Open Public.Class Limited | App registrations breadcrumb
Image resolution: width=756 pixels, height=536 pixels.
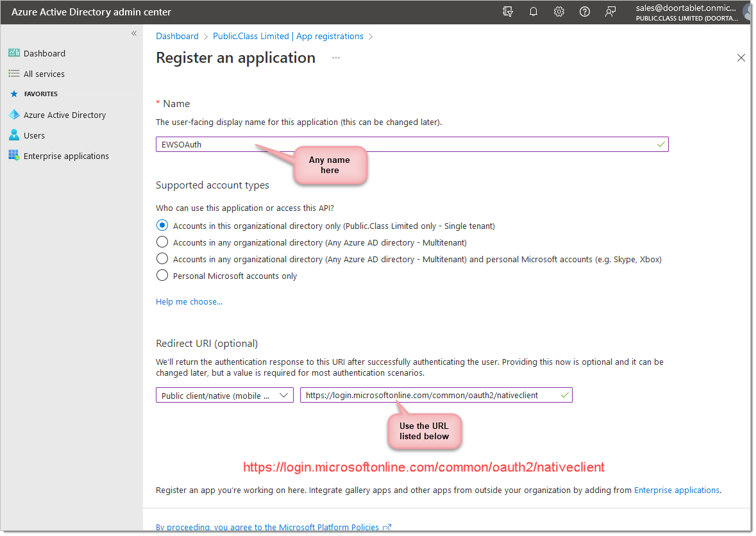click(289, 36)
